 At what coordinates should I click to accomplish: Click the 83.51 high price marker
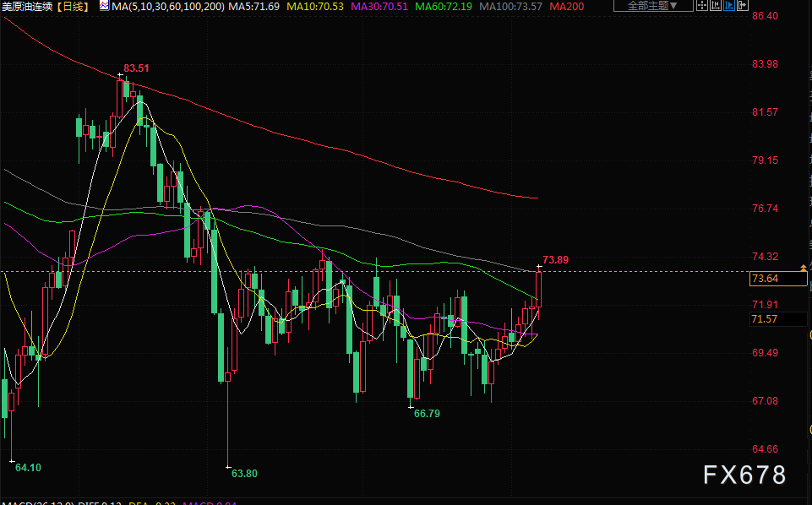[x=136, y=68]
